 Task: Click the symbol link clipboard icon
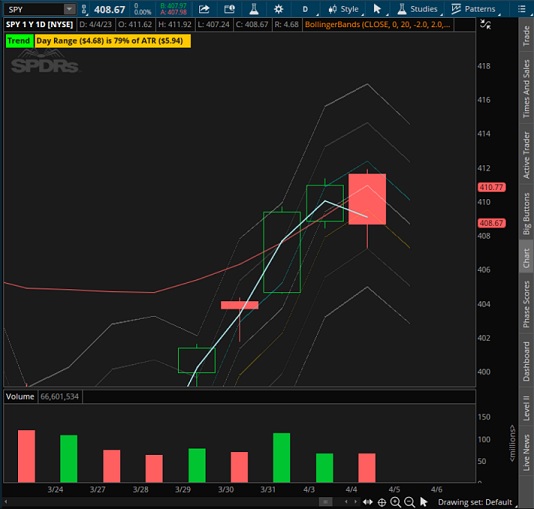point(84,9)
